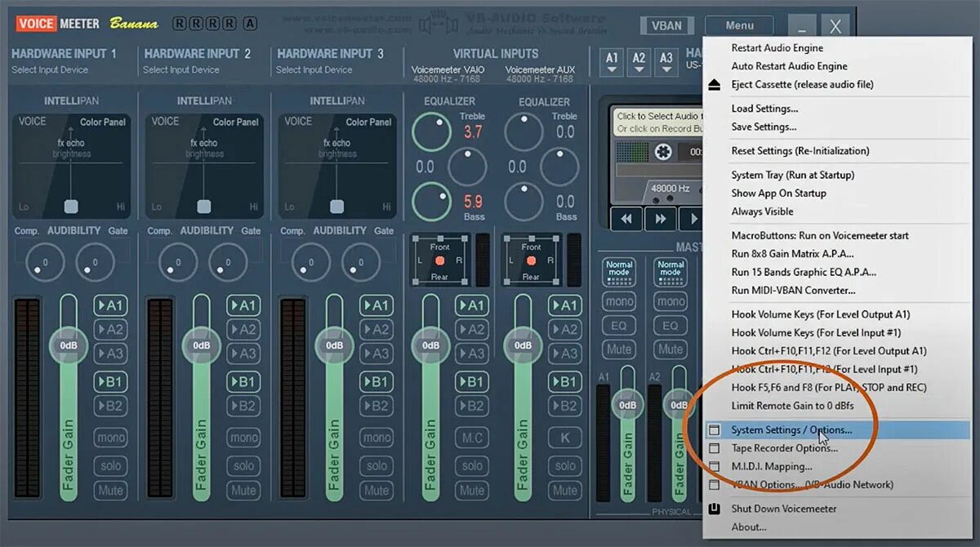The image size is (980, 547).
Task: Select input device for Hardware Input 2
Action: click(x=181, y=70)
